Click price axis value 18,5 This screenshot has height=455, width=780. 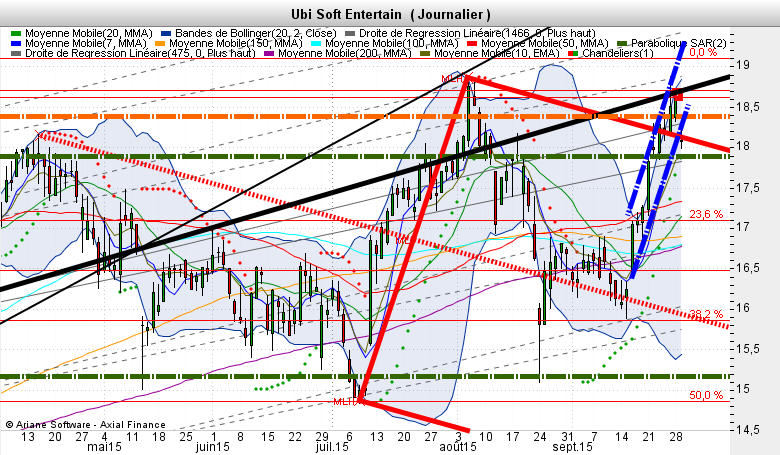click(748, 106)
